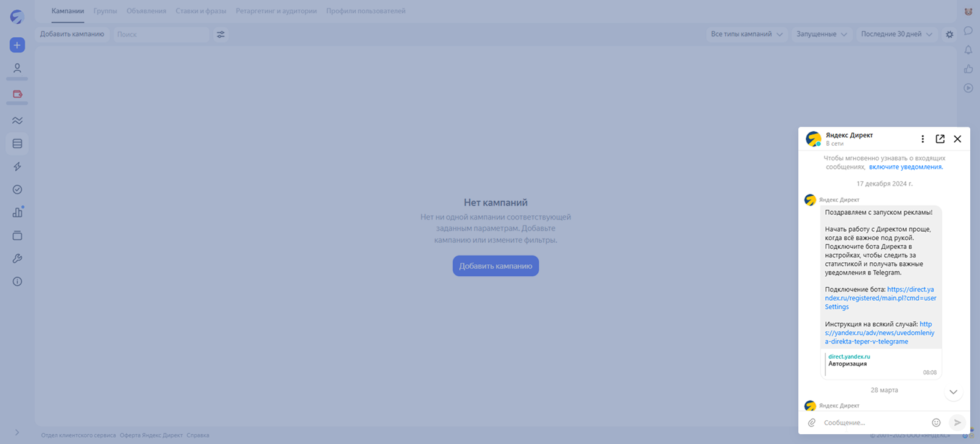Click the включите уведомления link
Image resolution: width=980 pixels, height=444 pixels.
(906, 167)
